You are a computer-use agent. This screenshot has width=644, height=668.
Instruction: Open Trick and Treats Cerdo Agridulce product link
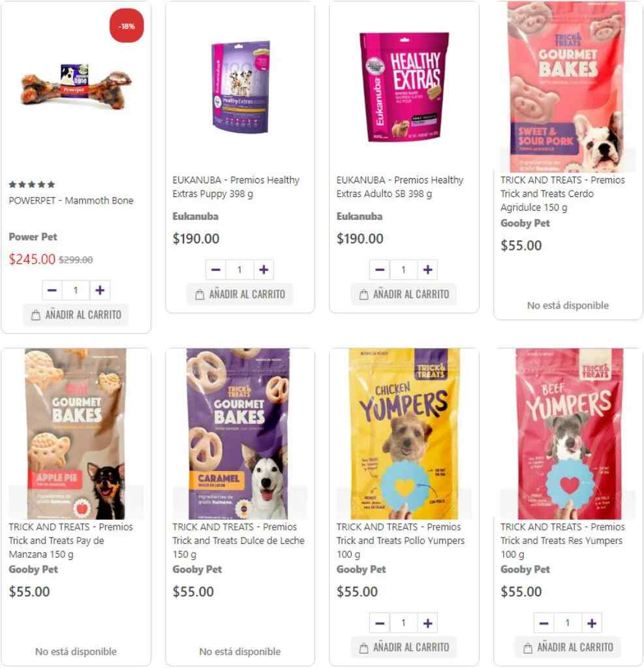[562, 194]
